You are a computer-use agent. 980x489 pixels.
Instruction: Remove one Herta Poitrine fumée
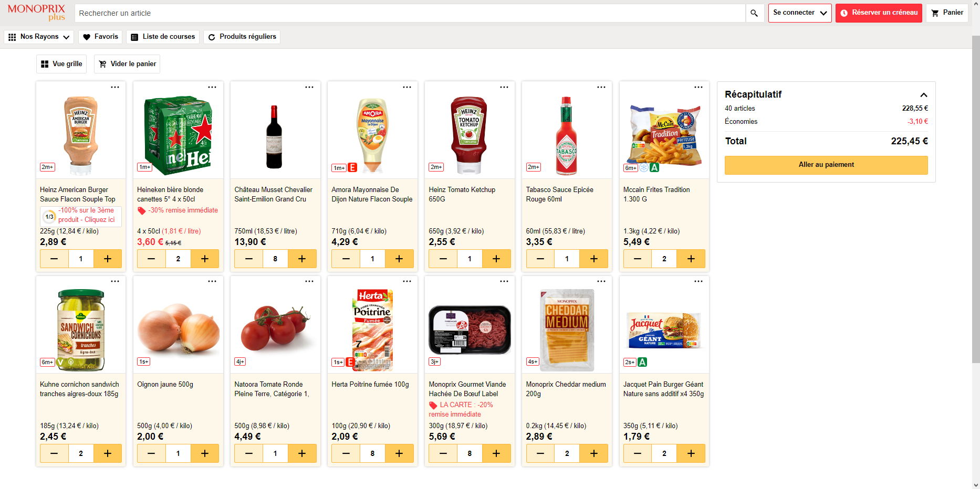click(346, 453)
